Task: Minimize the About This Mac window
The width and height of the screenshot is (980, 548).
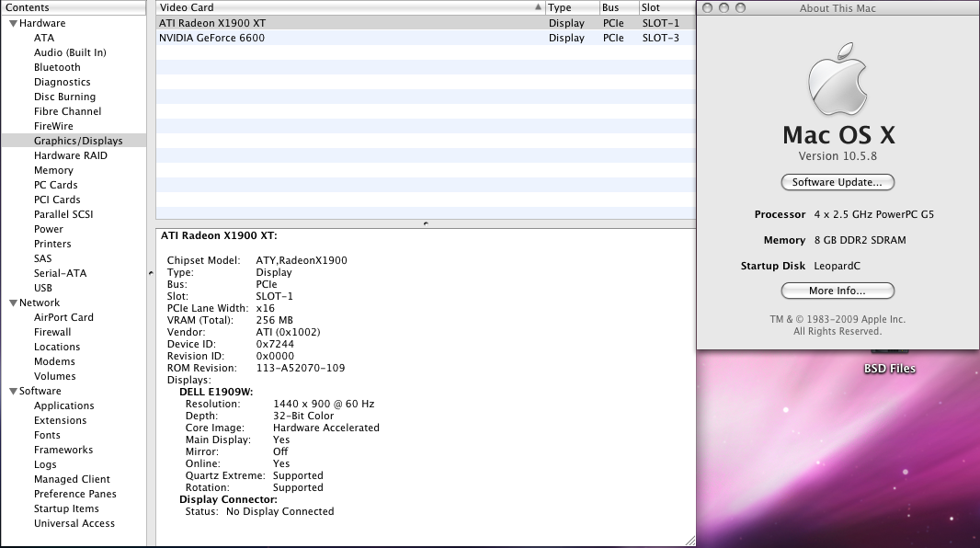Action: pos(724,8)
